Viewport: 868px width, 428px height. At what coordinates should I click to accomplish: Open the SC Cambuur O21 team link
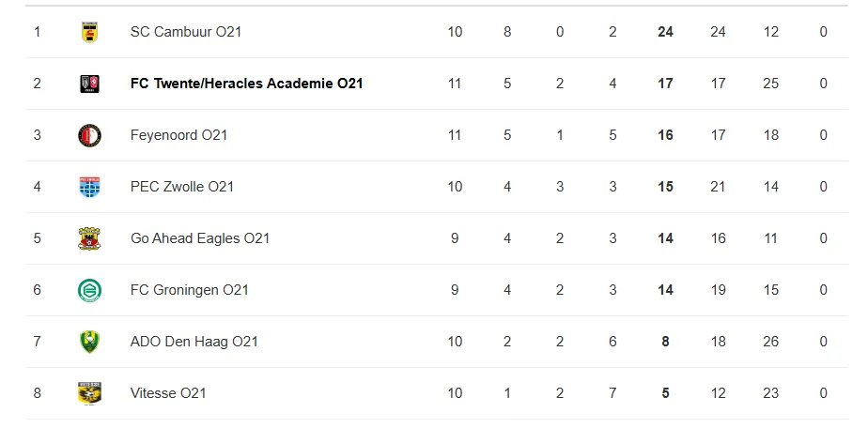186,32
